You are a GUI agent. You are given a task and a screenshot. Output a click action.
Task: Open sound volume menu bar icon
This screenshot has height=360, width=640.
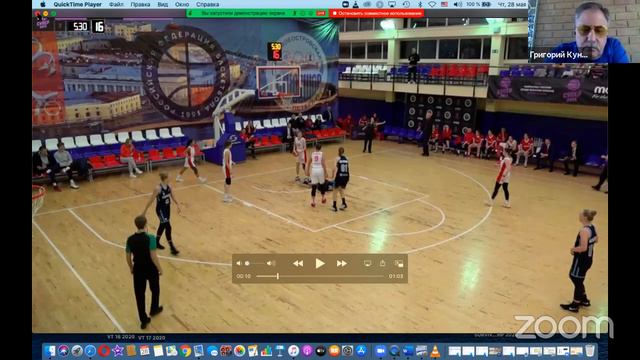[x=458, y=4]
